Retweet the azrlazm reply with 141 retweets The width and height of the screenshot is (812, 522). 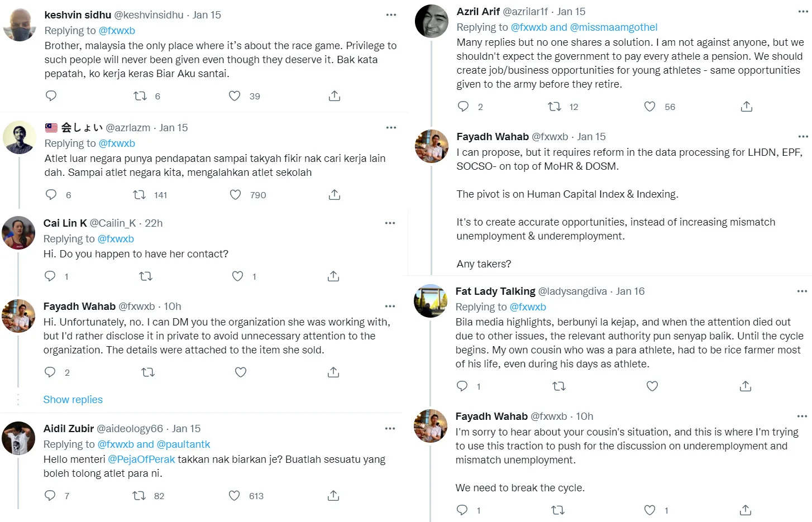tap(139, 195)
